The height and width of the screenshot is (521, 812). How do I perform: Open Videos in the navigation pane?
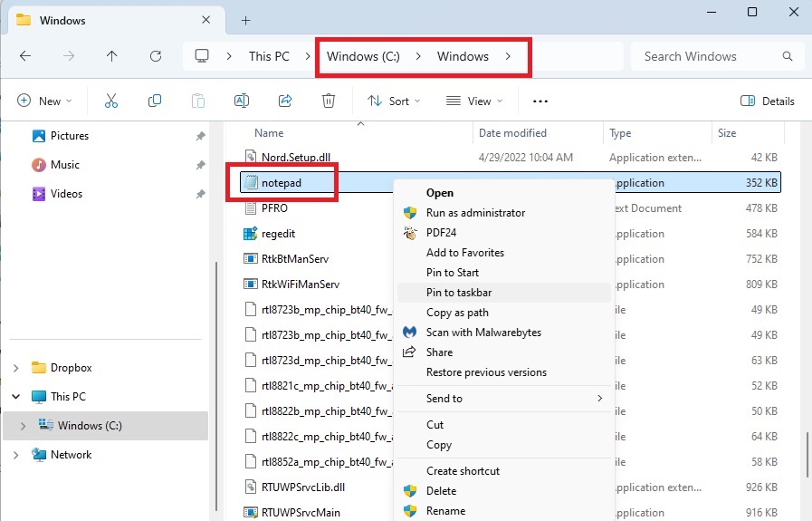point(66,194)
